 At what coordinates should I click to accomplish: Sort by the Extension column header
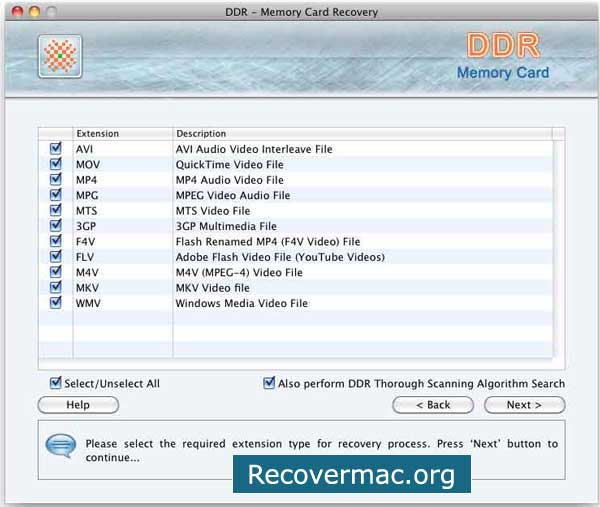click(x=122, y=134)
